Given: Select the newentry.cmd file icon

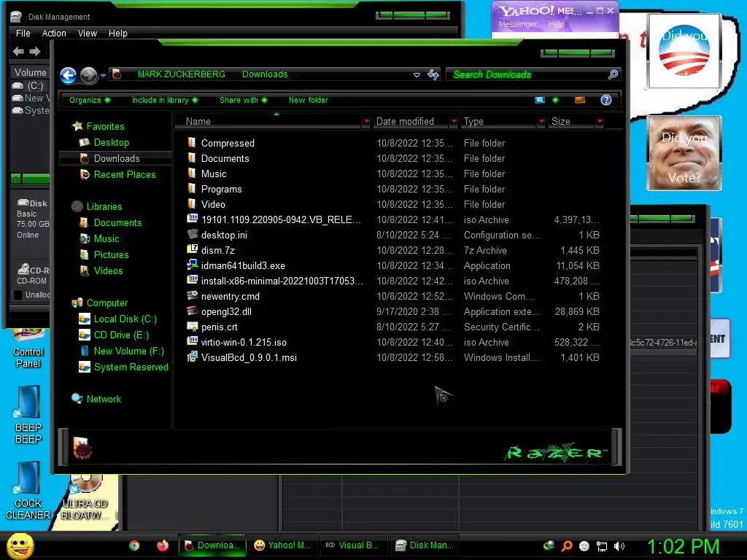Looking at the screenshot, I should [x=192, y=295].
